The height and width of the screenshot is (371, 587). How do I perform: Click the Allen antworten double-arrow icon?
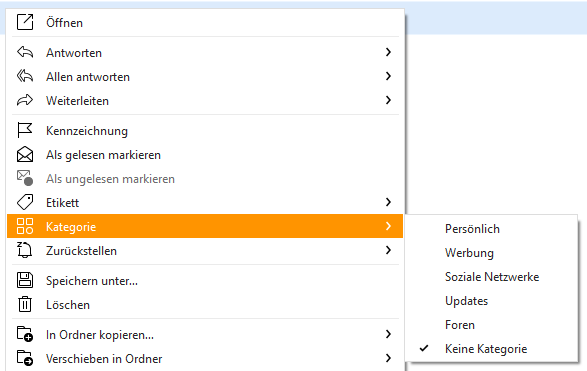(x=25, y=76)
